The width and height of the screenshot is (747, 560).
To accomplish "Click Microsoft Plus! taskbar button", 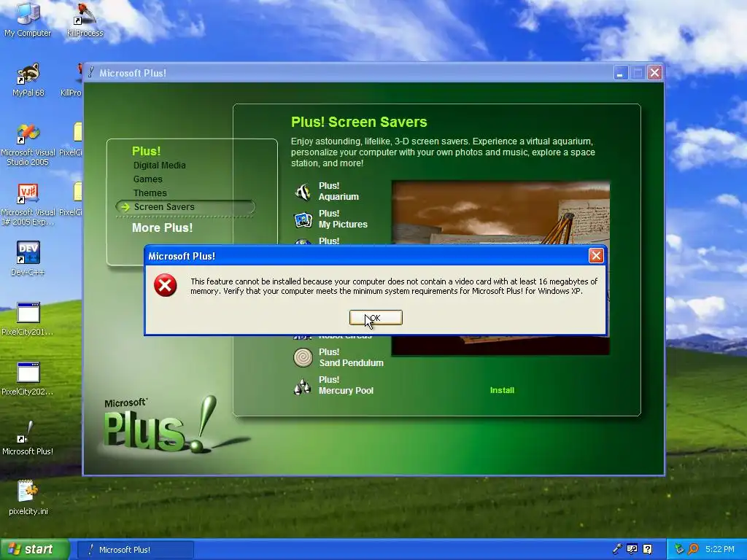I will pos(135,550).
